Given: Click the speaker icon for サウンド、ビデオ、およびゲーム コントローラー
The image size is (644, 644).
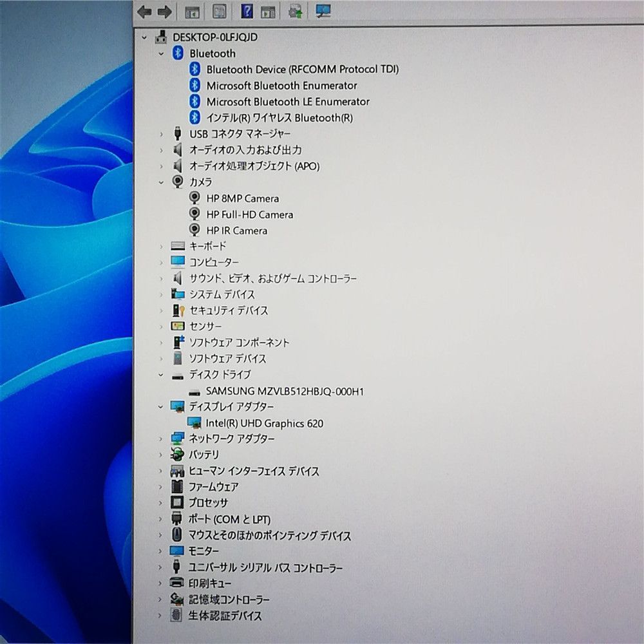Looking at the screenshot, I should (x=178, y=278).
